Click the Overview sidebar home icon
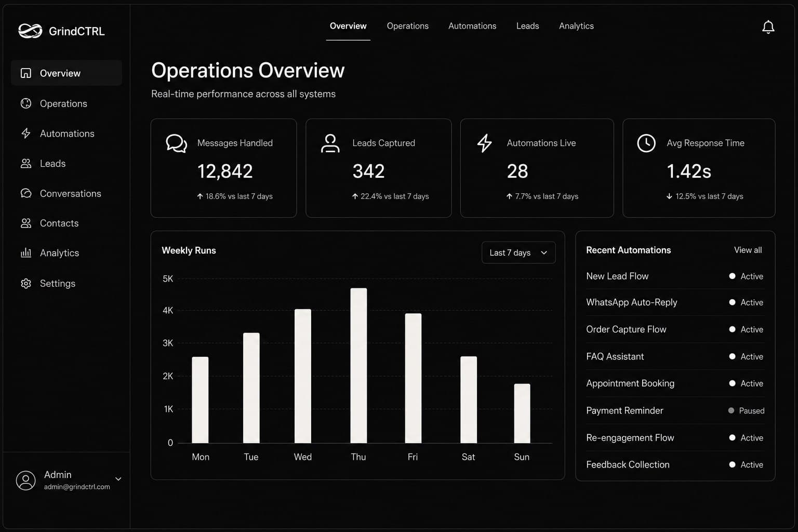This screenshot has width=798, height=532. pyautogui.click(x=26, y=73)
